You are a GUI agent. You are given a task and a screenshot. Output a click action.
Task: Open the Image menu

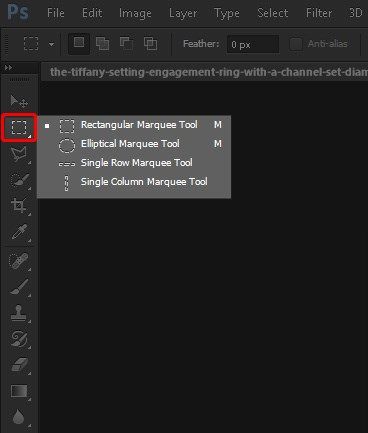click(x=135, y=13)
